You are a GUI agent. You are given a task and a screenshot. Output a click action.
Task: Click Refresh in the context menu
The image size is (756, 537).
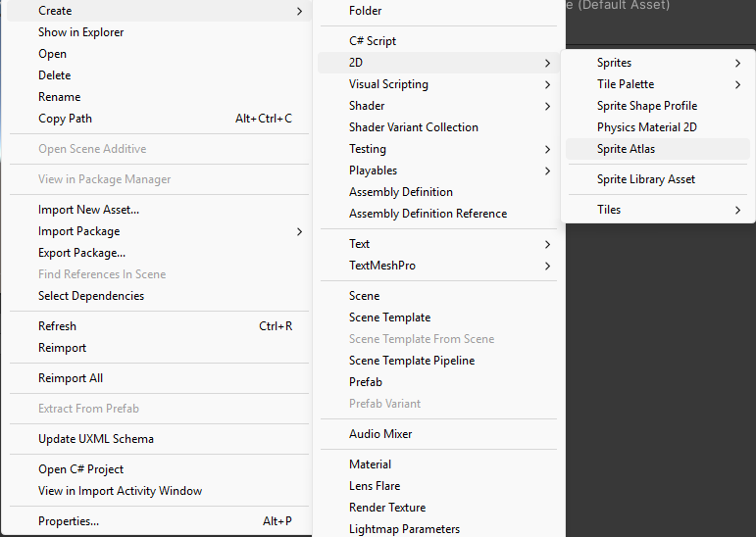(x=159, y=326)
